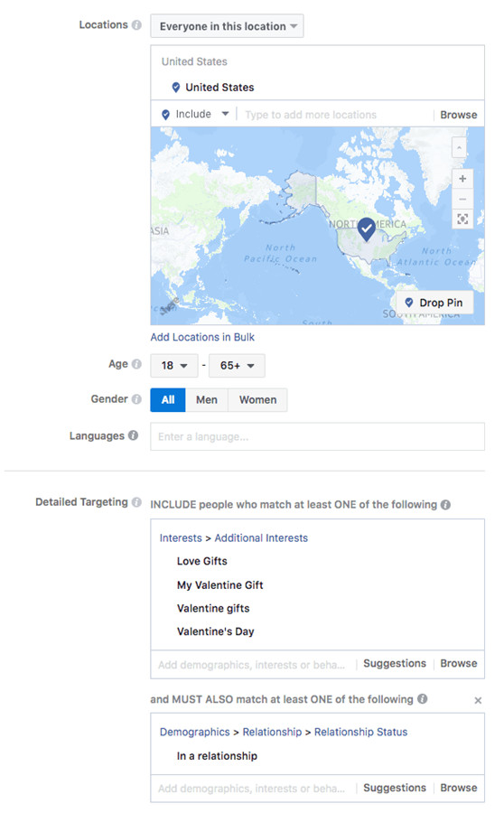Image resolution: width=504 pixels, height=813 pixels.
Task: Click the Detailed Targeting info icon
Action: pos(136,502)
